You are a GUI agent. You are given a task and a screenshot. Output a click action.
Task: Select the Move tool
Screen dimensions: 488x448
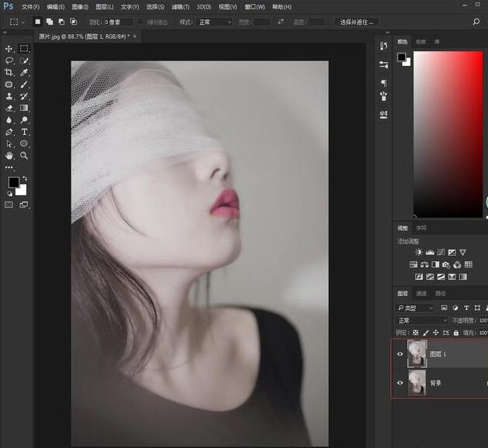pos(9,48)
